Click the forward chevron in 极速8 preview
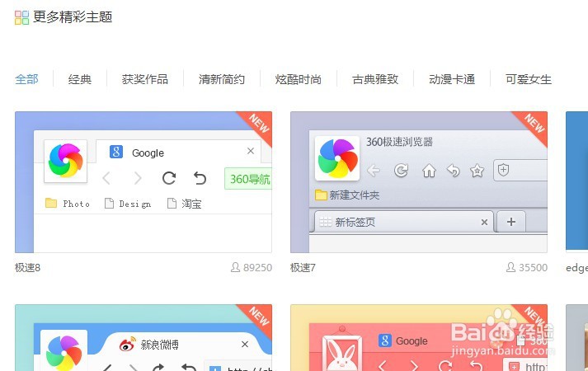This screenshot has height=371, width=588. click(x=138, y=178)
